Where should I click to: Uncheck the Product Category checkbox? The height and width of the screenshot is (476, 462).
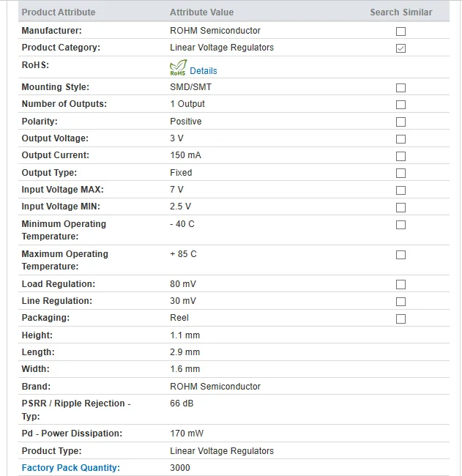(x=400, y=48)
